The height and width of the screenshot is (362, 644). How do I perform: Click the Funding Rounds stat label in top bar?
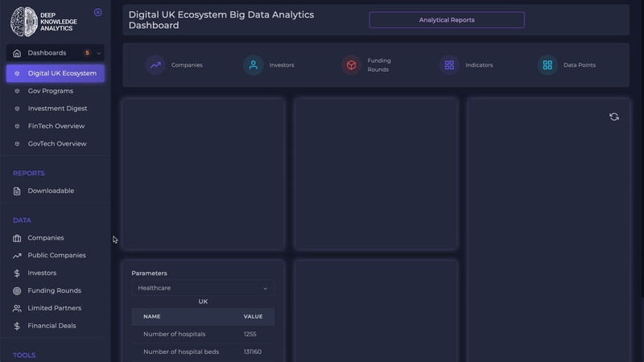(x=379, y=65)
